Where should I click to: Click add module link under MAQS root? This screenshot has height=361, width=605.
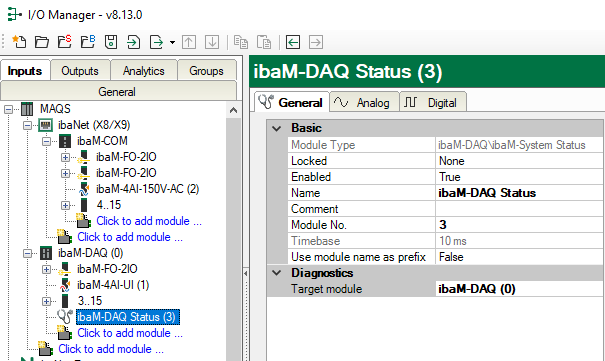111,349
